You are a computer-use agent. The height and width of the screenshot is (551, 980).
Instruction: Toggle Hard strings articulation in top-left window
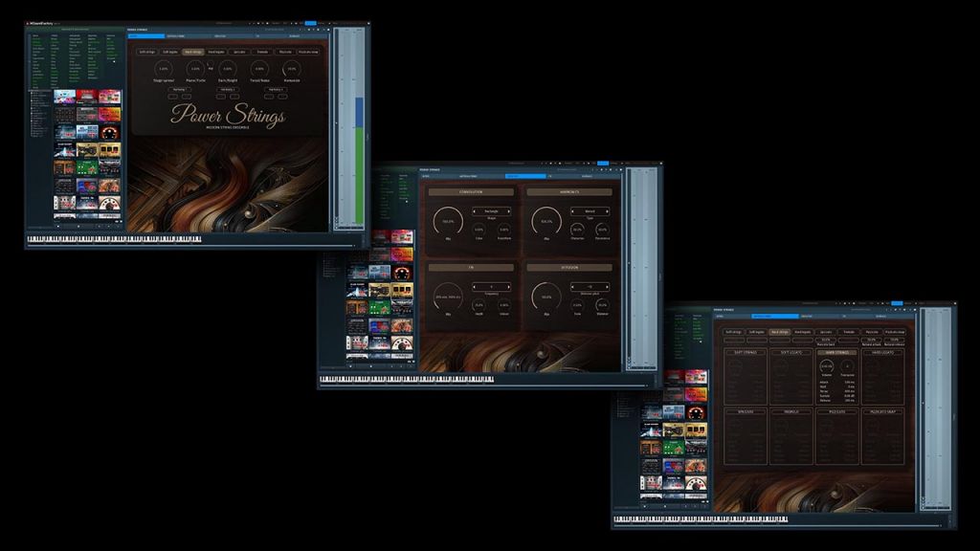(x=193, y=52)
